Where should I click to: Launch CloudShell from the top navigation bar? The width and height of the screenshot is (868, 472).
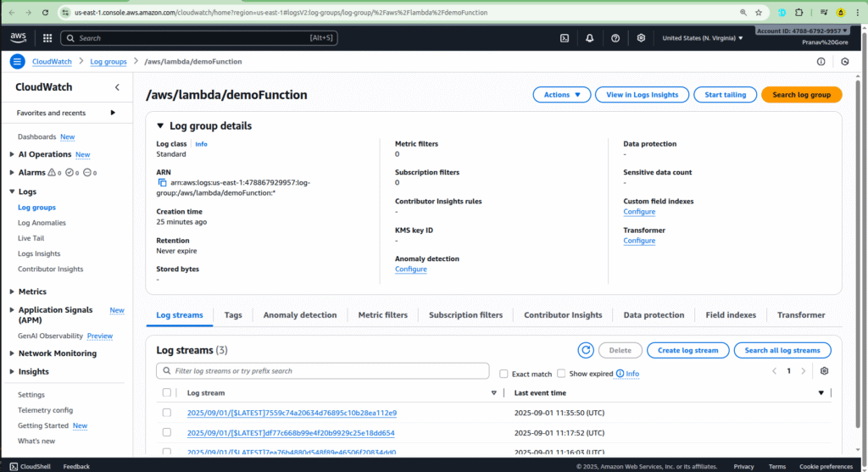click(x=564, y=38)
